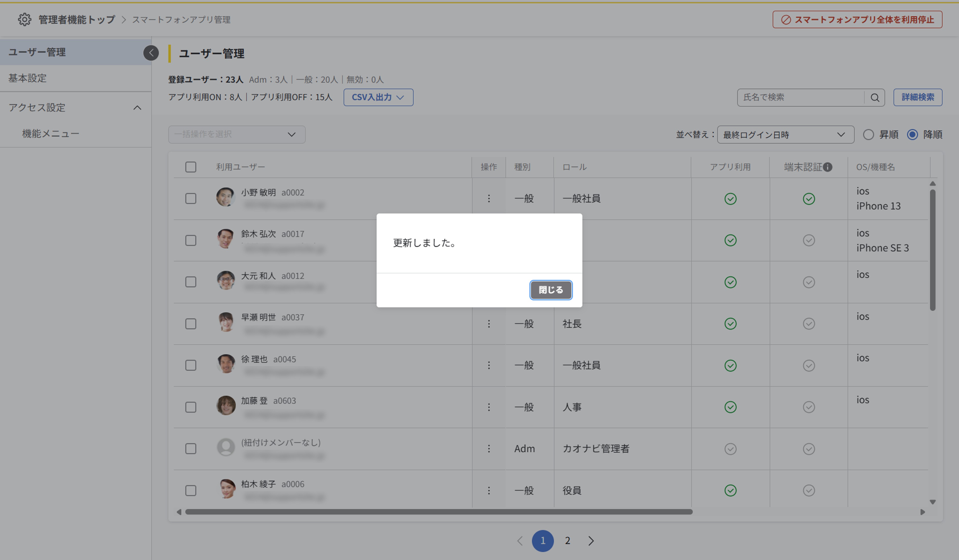Screen dimensions: 959x560
Task: Select the checkbox for 早瀬 明世
Action: pos(191,324)
